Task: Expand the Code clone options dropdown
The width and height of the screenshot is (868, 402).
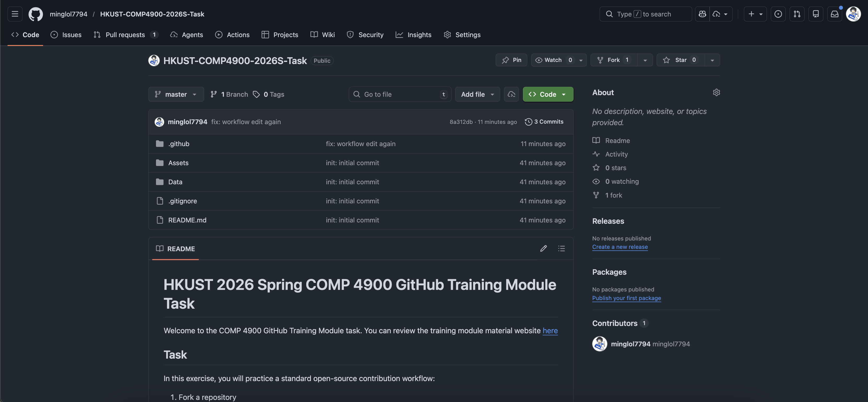Action: pyautogui.click(x=565, y=94)
